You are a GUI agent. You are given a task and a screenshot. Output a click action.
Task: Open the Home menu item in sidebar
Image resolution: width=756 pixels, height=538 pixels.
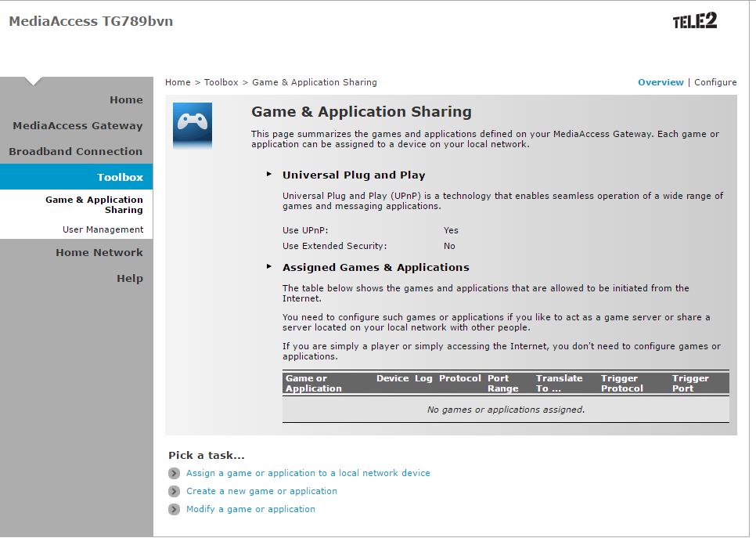click(126, 100)
